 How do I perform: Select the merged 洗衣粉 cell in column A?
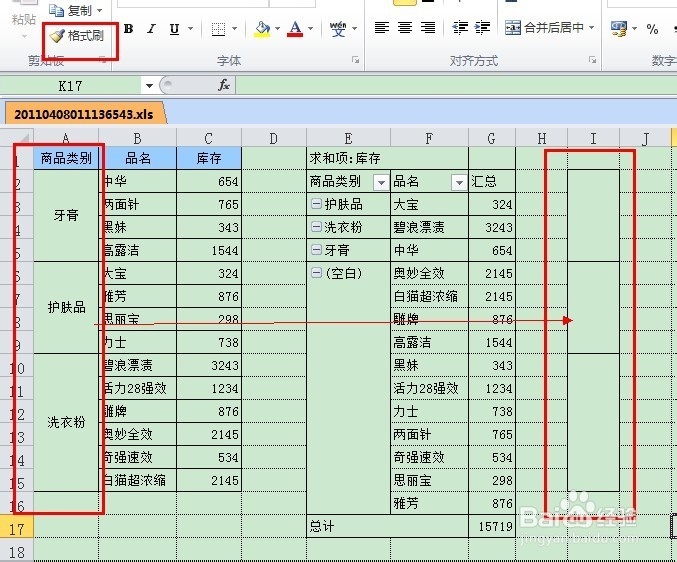(x=66, y=422)
